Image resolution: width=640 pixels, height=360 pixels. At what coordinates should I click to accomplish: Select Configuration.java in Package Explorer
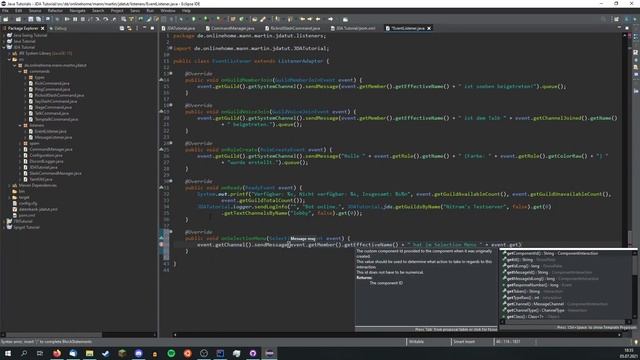click(46, 156)
